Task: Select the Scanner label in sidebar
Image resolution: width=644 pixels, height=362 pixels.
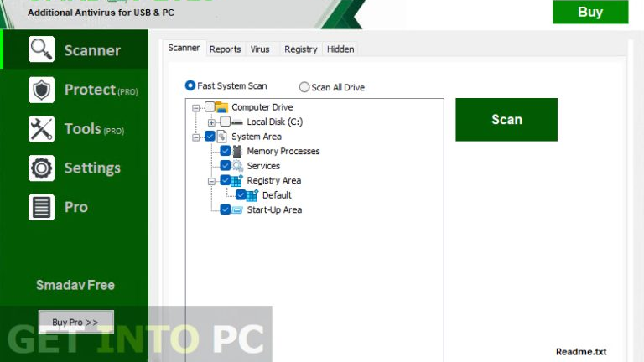Action: [92, 50]
